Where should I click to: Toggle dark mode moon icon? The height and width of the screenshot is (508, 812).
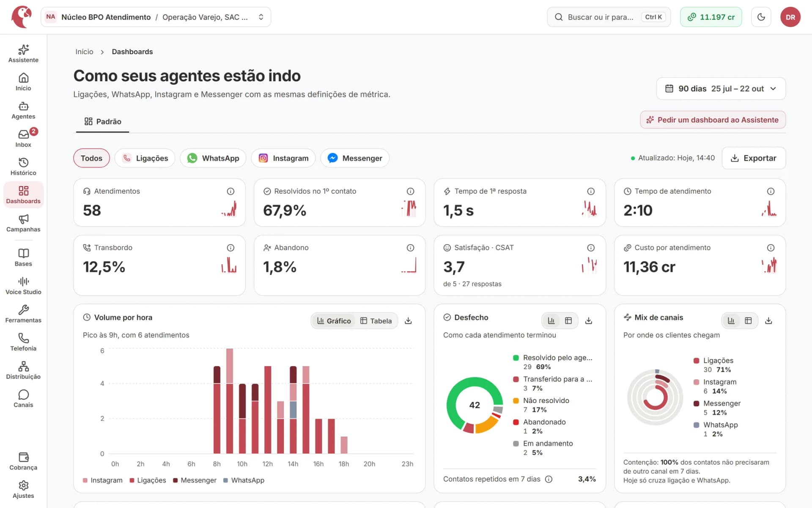tap(761, 17)
